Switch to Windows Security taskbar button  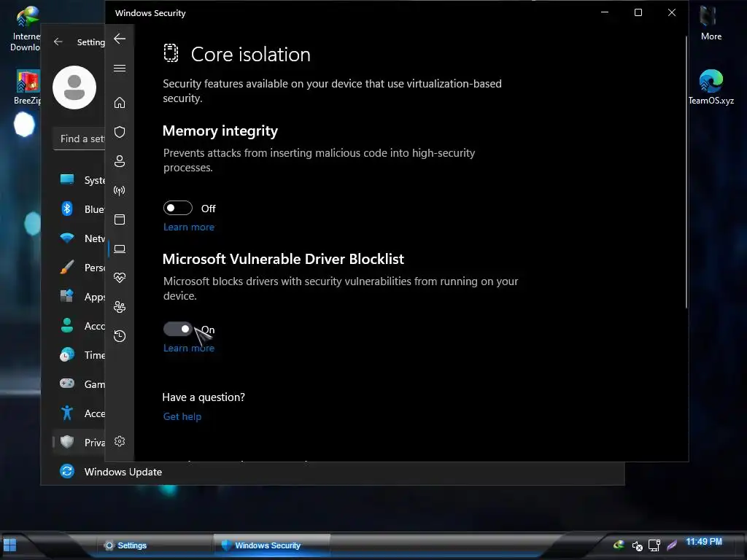[x=271, y=545]
